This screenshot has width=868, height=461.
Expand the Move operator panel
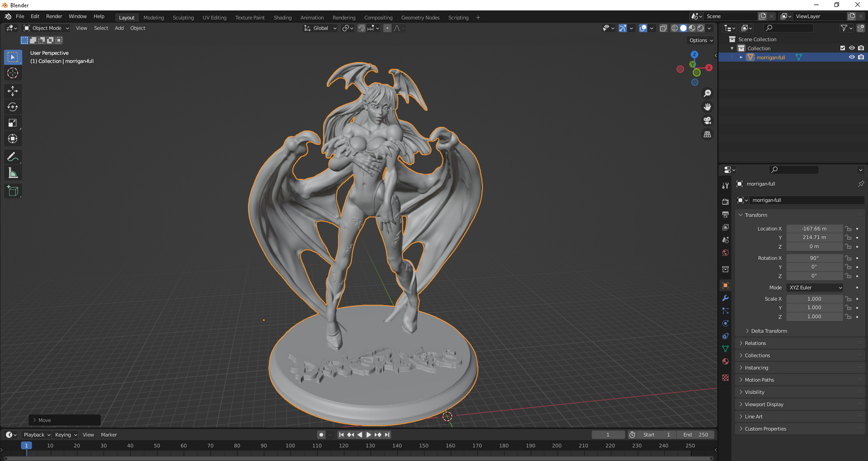point(64,420)
